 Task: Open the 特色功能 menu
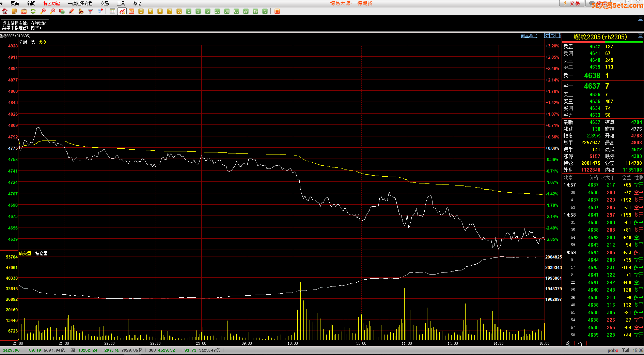point(51,3)
